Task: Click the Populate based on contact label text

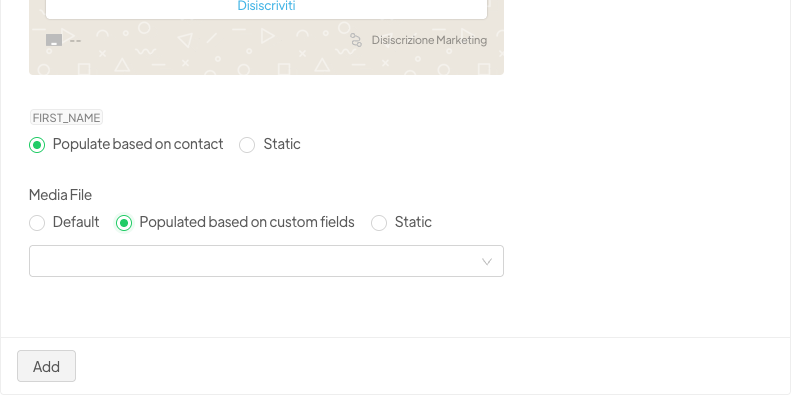Action: point(138,144)
